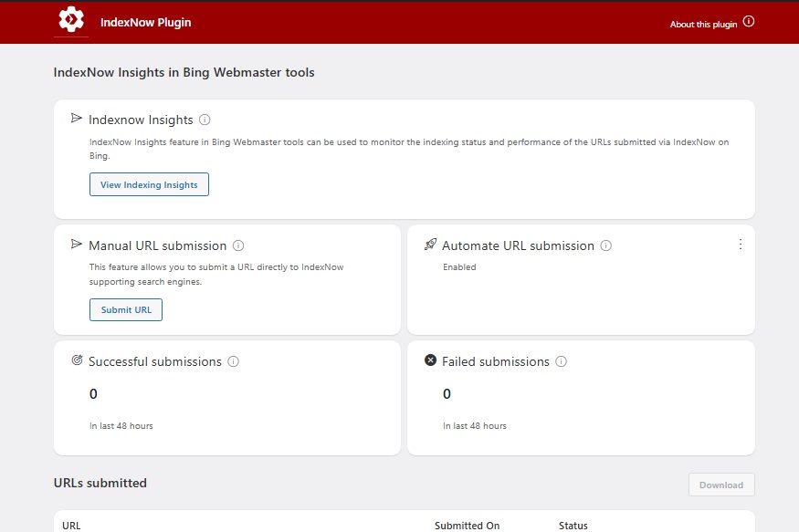
Task: Click the Download button for submitted URLs
Action: coord(721,485)
